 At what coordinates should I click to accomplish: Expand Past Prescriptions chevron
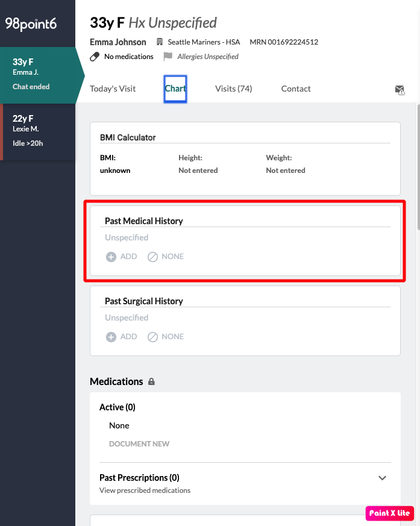pyautogui.click(x=382, y=478)
